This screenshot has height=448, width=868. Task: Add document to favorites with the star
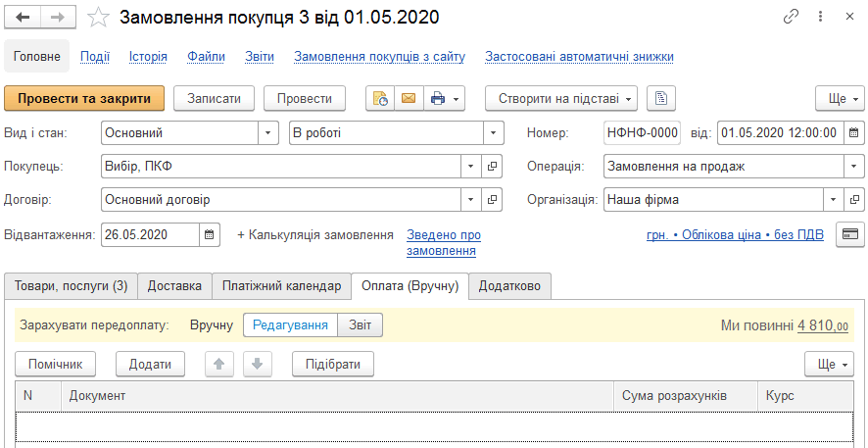pos(99,18)
